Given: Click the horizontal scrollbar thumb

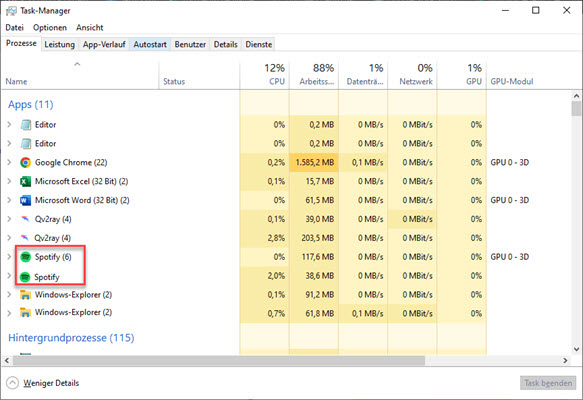Looking at the screenshot, I should tap(219, 361).
